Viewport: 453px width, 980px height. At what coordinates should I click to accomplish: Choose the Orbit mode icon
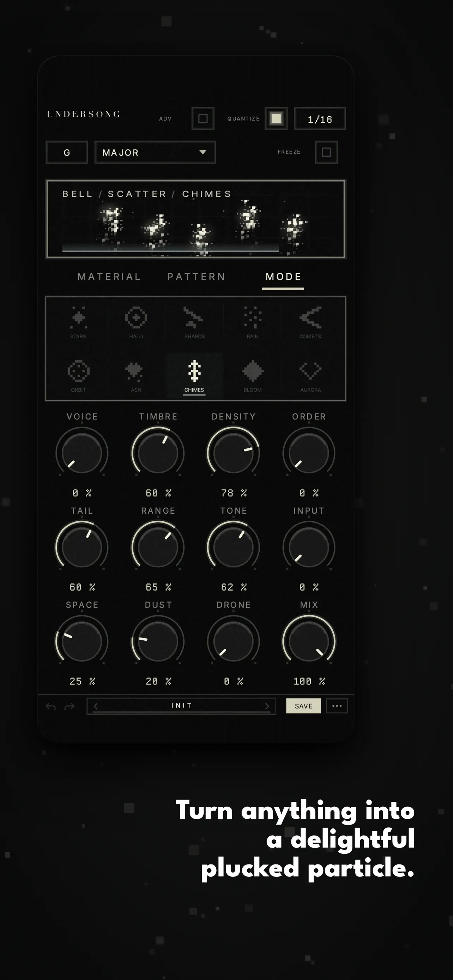click(x=78, y=371)
